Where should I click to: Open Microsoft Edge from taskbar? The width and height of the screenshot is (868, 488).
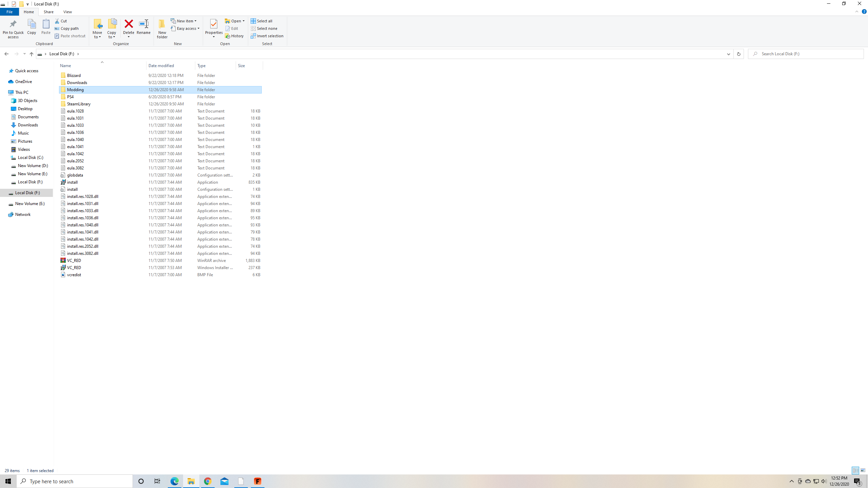[x=174, y=481]
